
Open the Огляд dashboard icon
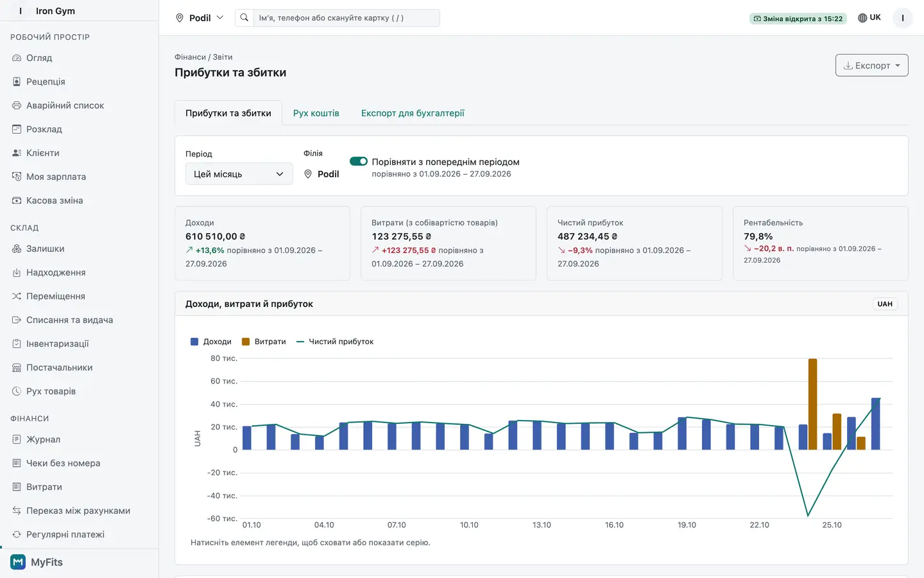click(x=17, y=58)
